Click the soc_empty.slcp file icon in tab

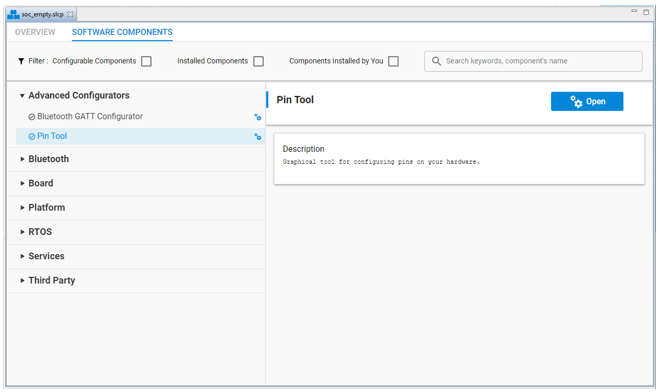point(13,14)
